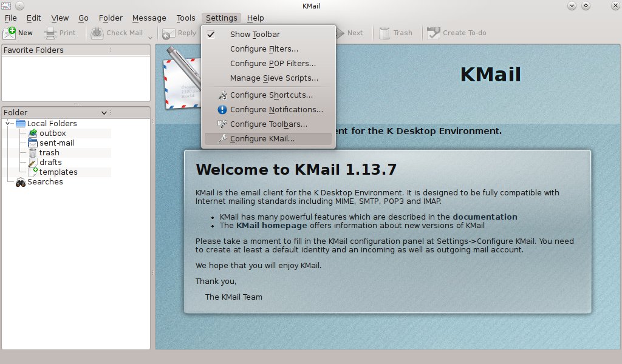Viewport: 622px width, 364px height.
Task: Click the Trash bin toolbar icon
Action: point(384,33)
